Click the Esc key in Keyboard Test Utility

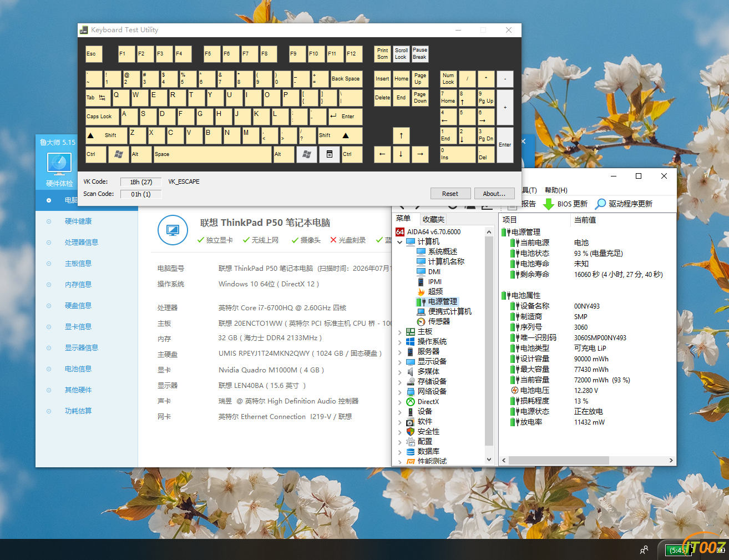pos(94,54)
